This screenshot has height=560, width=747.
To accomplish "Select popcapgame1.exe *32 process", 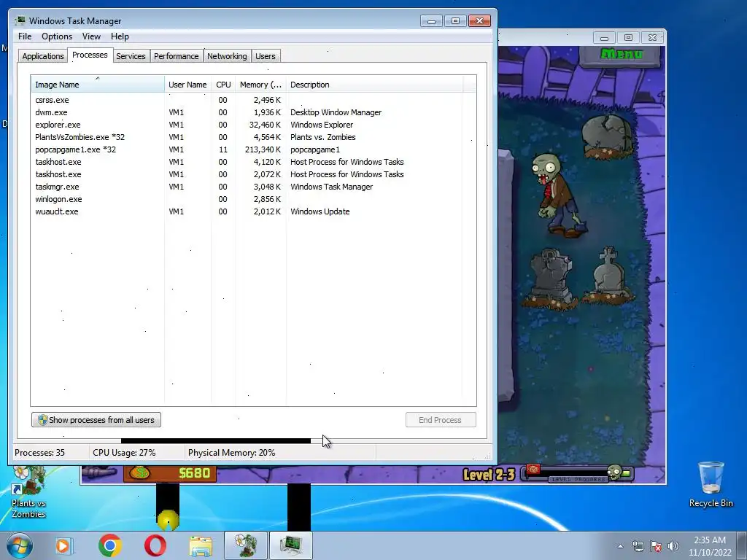I will click(x=247, y=149).
